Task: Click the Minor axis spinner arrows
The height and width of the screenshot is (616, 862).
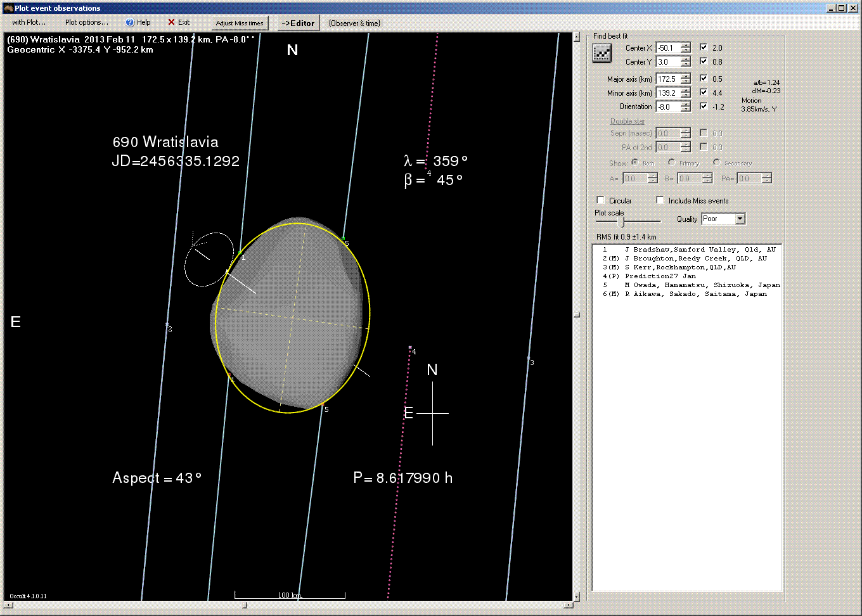Action: 686,93
